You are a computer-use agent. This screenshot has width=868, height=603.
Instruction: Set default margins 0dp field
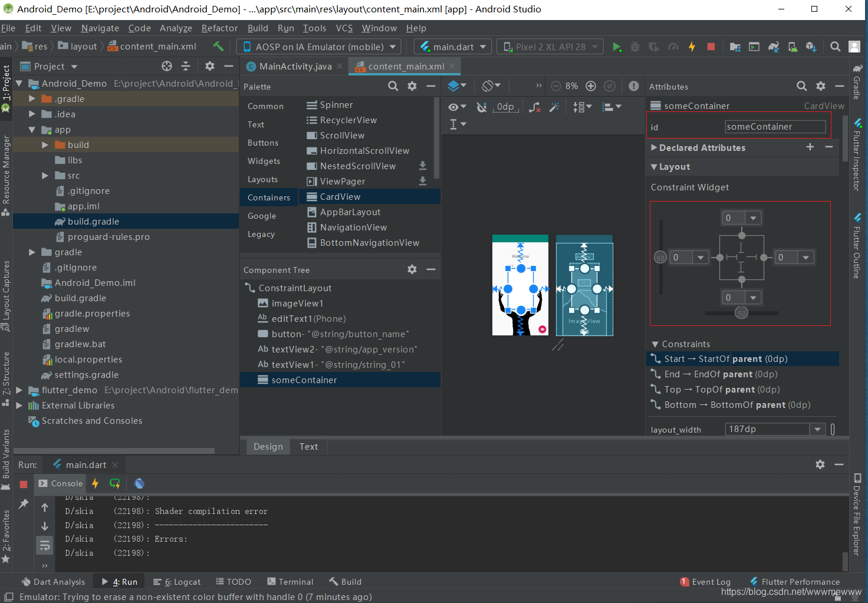506,107
